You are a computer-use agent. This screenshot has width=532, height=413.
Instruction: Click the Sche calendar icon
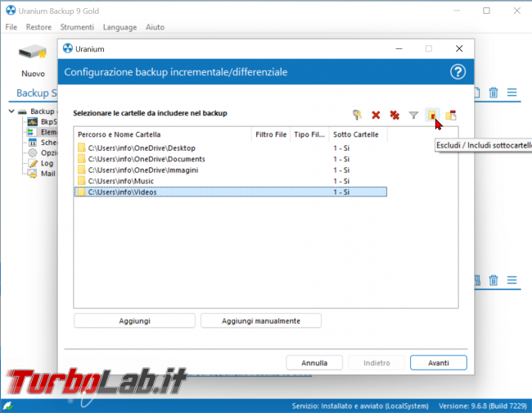[x=33, y=143]
